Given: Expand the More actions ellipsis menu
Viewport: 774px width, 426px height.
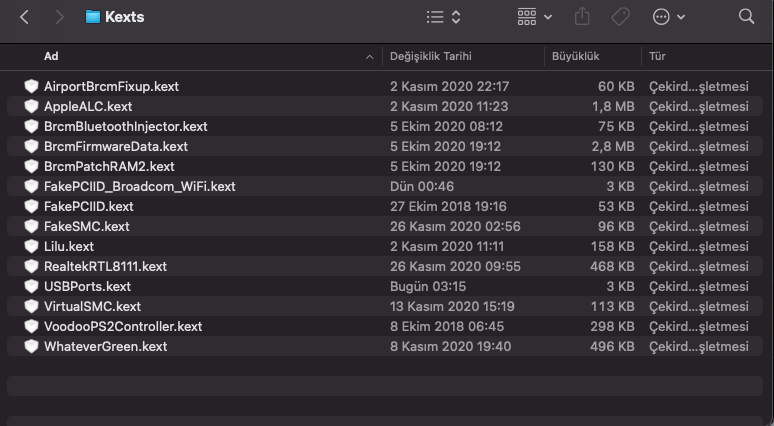Looking at the screenshot, I should click(x=668, y=17).
